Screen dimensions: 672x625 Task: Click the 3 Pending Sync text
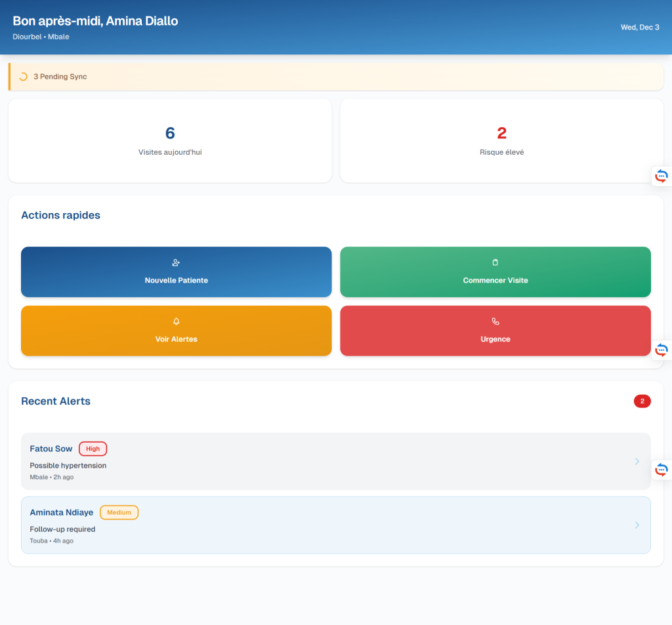[60, 77]
